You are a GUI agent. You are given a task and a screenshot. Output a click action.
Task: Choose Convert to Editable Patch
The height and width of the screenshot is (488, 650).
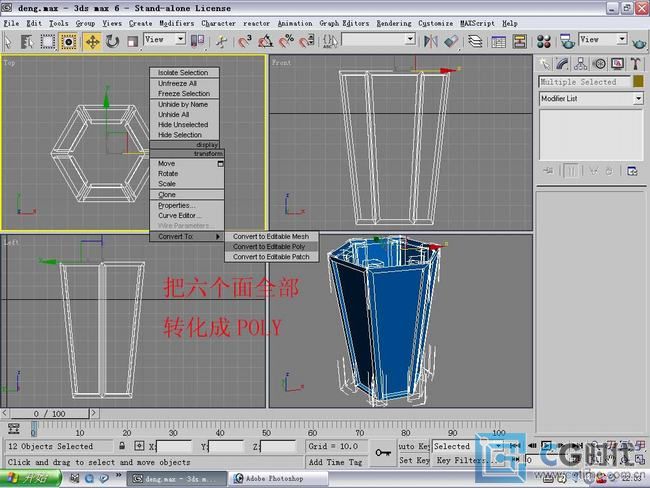(x=272, y=257)
